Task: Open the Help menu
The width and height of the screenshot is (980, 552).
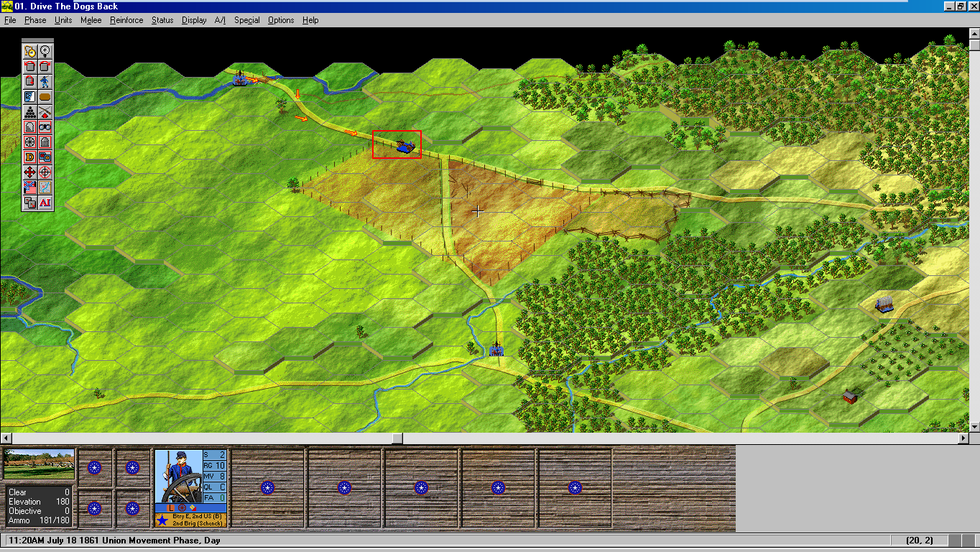Action: (310, 20)
